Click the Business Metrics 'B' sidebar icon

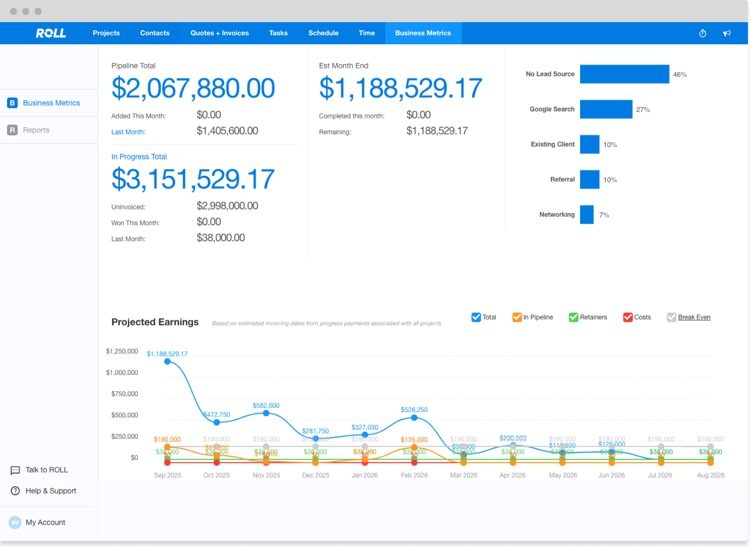pos(13,103)
